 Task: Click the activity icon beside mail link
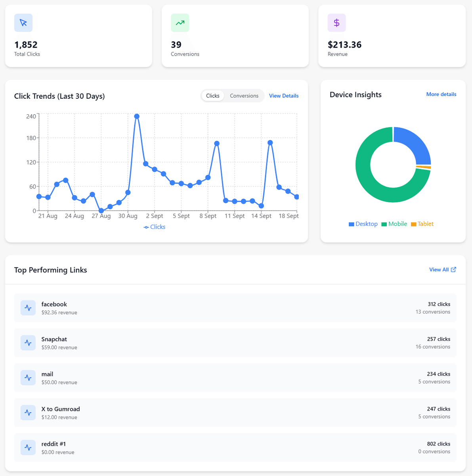click(x=28, y=378)
